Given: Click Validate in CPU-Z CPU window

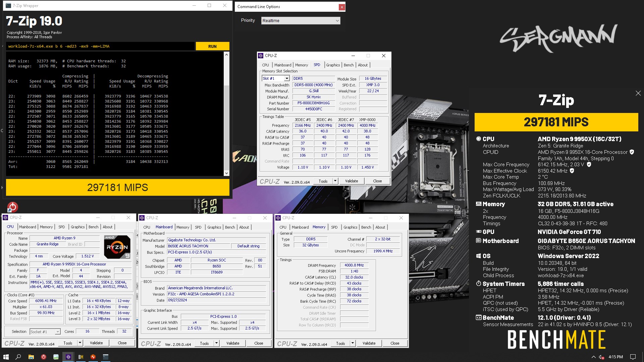Looking at the screenshot, I should [x=96, y=343].
